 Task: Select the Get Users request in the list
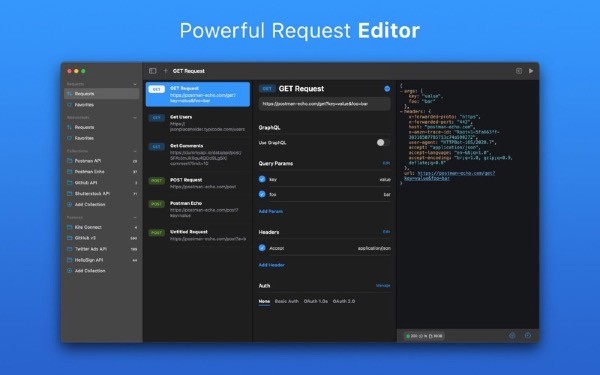point(198,123)
